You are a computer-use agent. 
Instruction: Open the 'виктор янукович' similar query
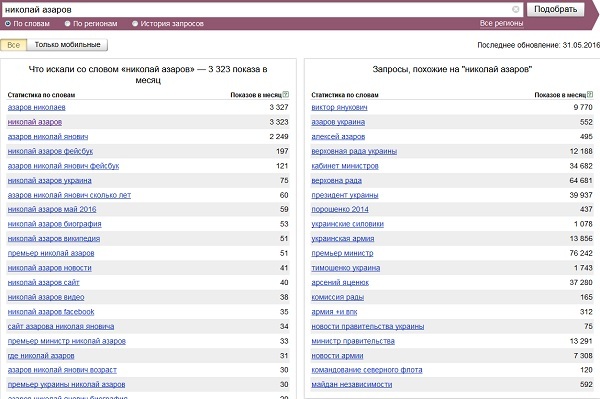(x=339, y=107)
